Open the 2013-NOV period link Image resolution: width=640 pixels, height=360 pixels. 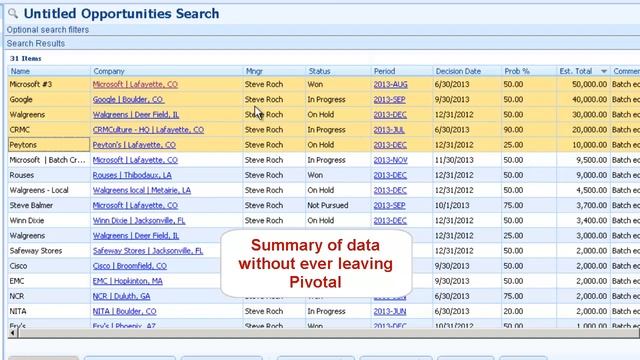(391, 160)
